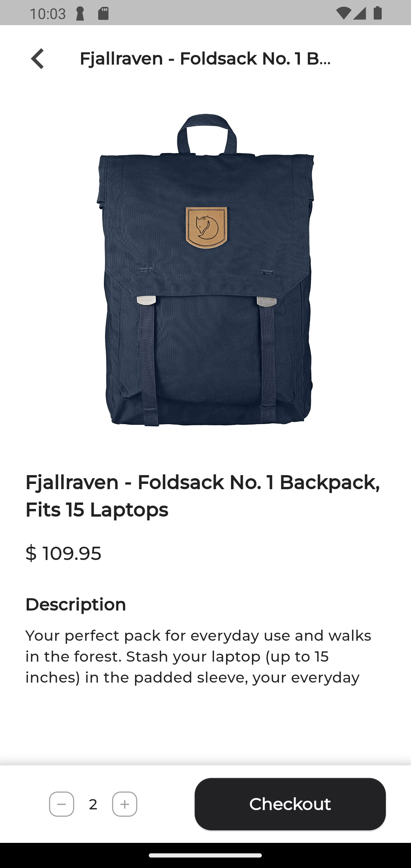
Task: Tap the back arrow icon
Action: [x=37, y=59]
